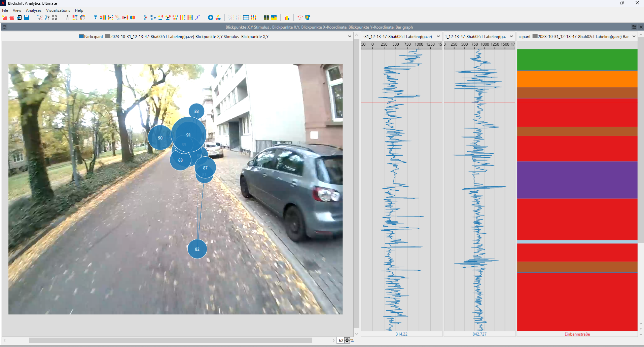Open the X-Koordinate chart dropdown

(x=438, y=36)
